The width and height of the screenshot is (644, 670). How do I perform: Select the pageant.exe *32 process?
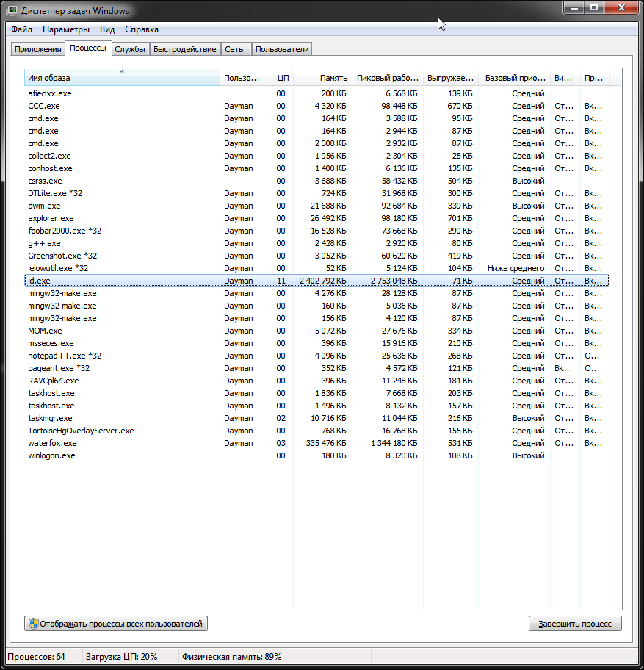pyautogui.click(x=316, y=368)
